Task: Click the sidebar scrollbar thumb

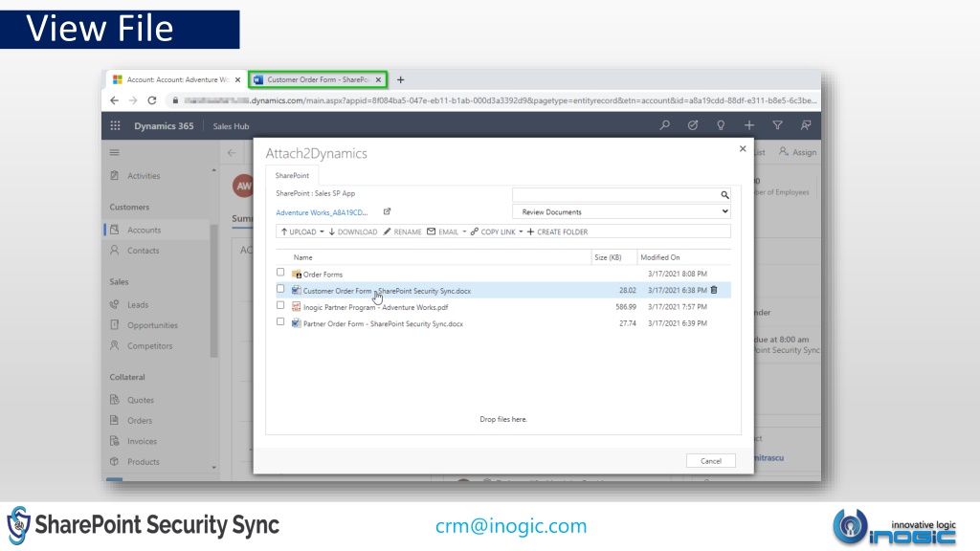Action: (x=213, y=291)
